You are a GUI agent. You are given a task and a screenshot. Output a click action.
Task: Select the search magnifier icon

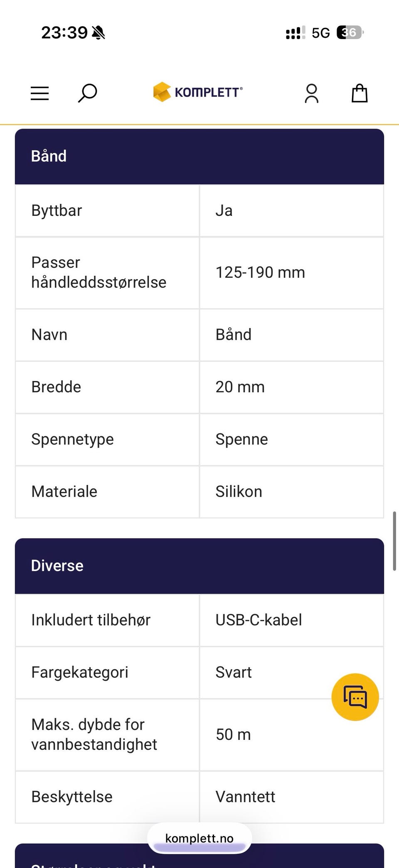click(x=87, y=93)
